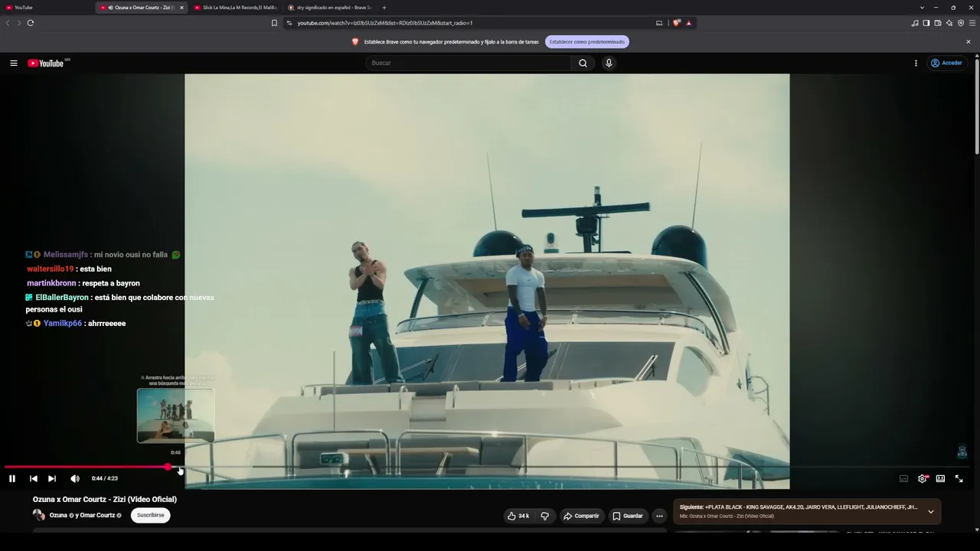The width and height of the screenshot is (980, 551).
Task: Skip to the next video
Action: 52,478
